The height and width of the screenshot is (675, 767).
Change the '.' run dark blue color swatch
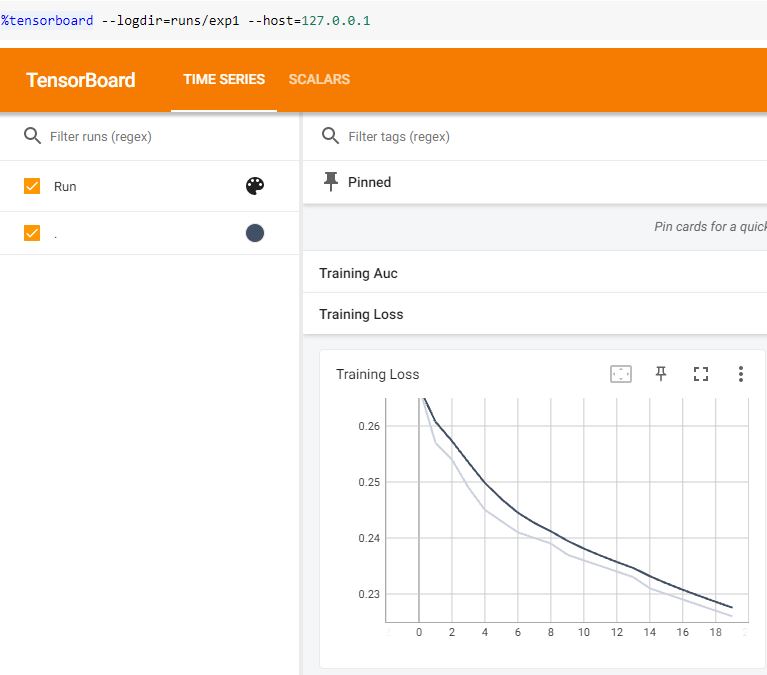coord(255,233)
